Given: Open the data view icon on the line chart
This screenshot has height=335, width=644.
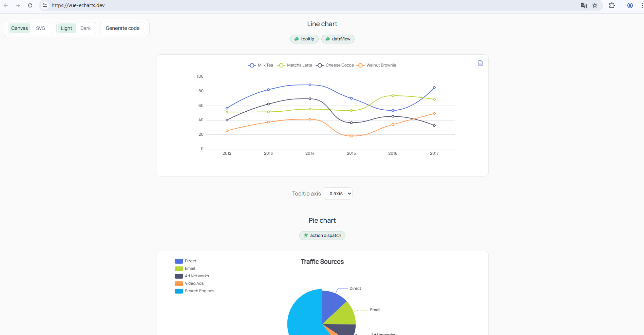Looking at the screenshot, I should 480,63.
